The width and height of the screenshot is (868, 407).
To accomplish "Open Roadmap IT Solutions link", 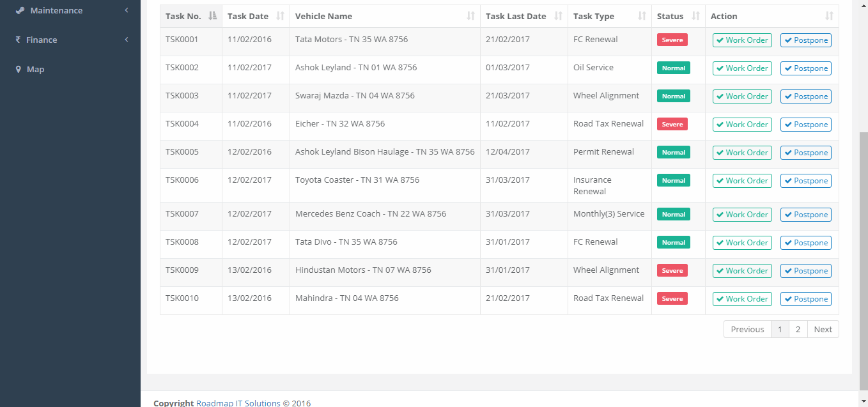I will click(x=238, y=403).
